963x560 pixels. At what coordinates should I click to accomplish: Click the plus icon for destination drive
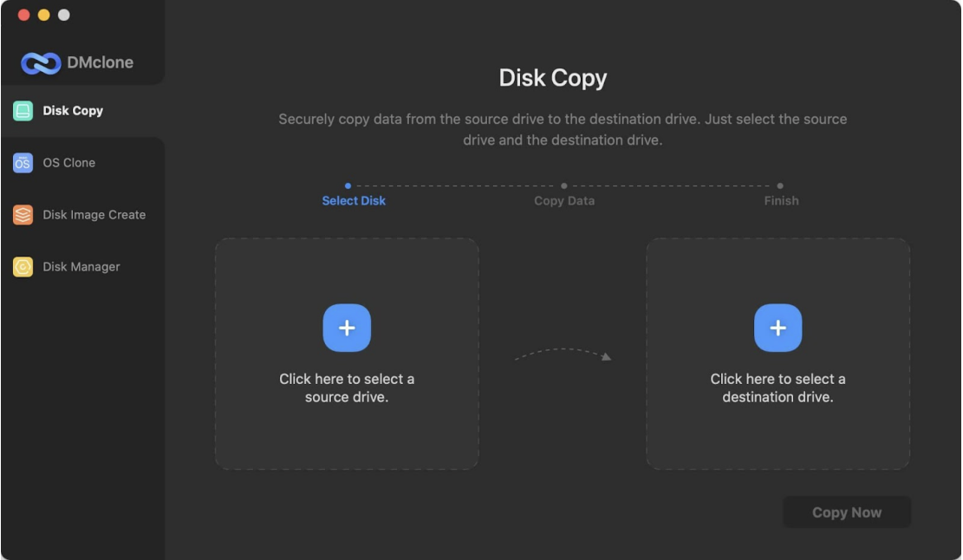coord(778,328)
